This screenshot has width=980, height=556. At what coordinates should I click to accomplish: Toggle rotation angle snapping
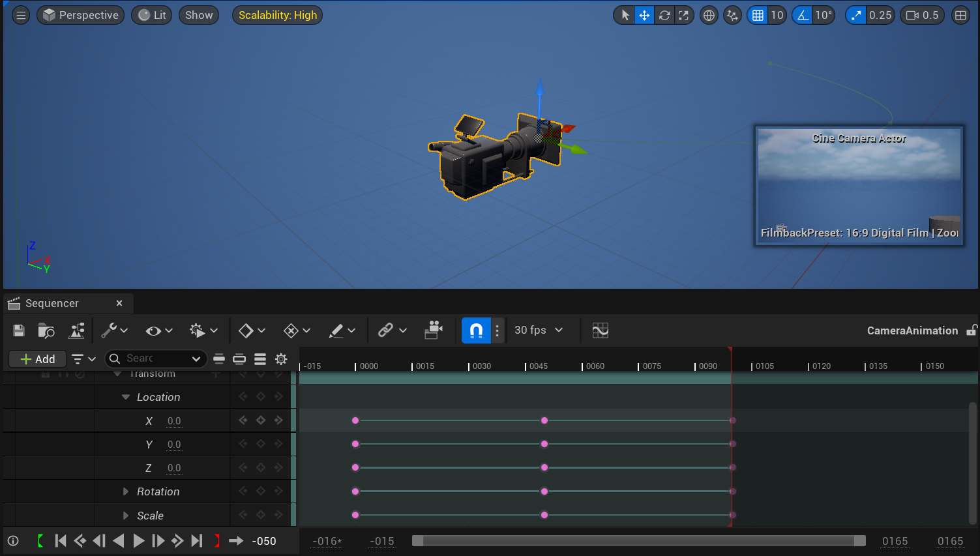point(803,15)
